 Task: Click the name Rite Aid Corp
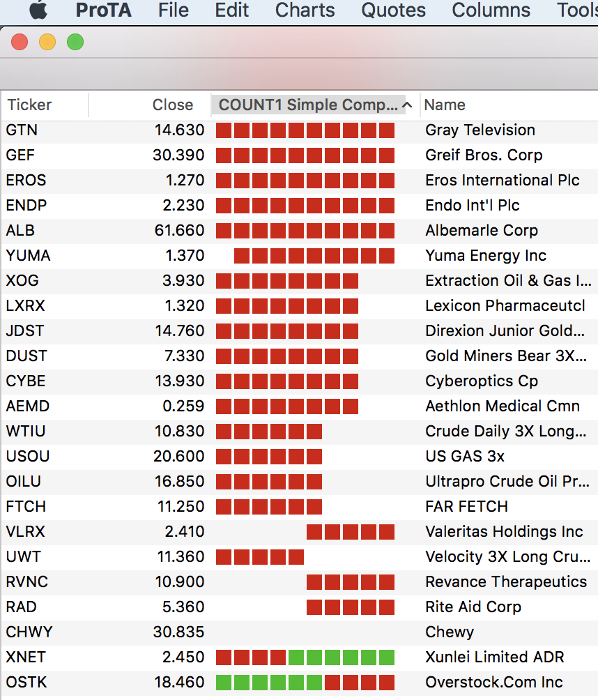473,607
